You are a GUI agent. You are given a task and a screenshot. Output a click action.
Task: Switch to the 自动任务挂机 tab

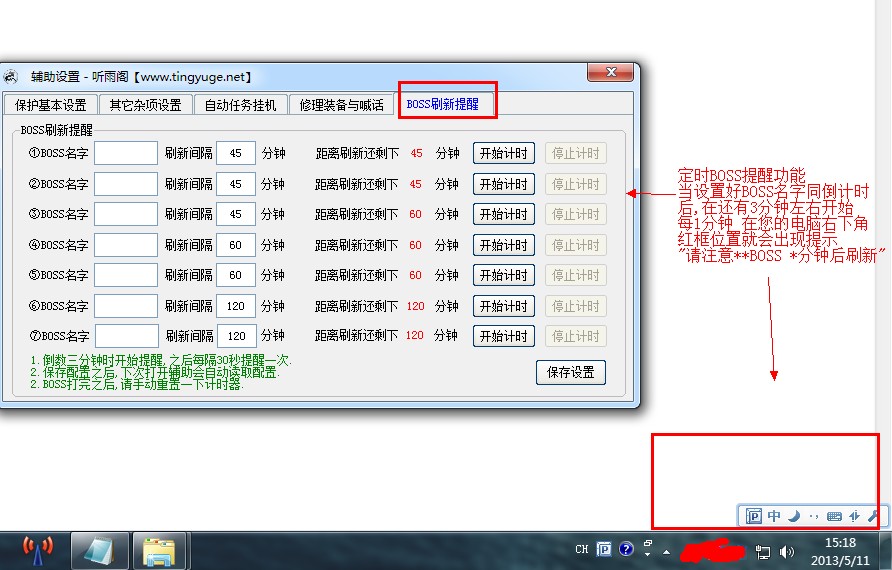click(x=240, y=105)
